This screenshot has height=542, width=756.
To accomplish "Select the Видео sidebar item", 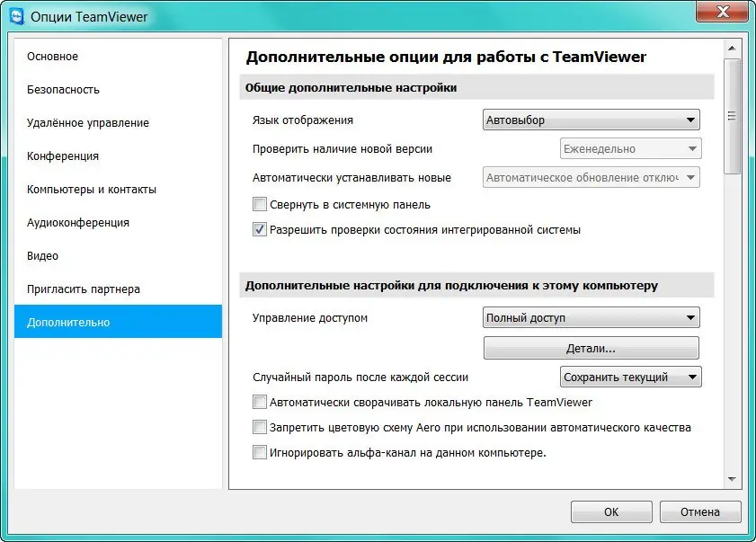I will click(118, 256).
